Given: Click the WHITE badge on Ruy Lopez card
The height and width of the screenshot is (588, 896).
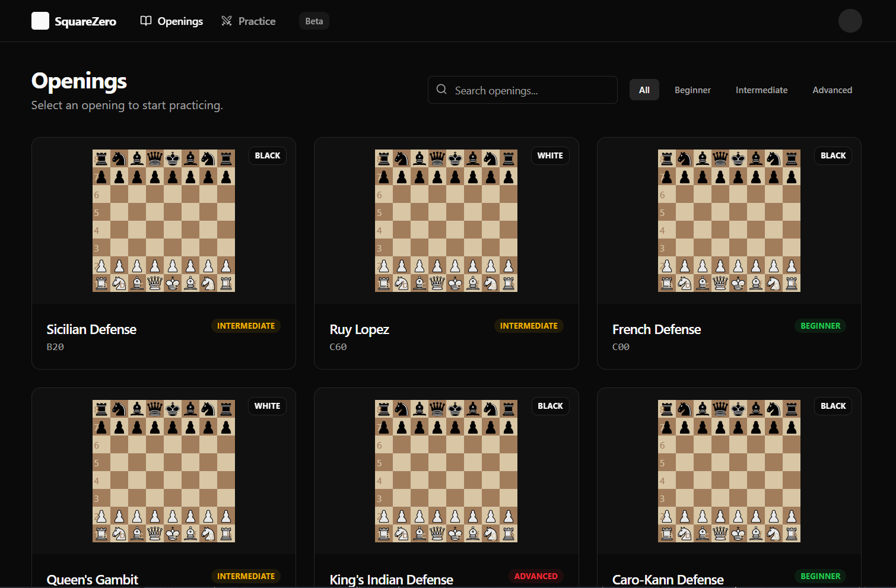Looking at the screenshot, I should click(x=550, y=155).
